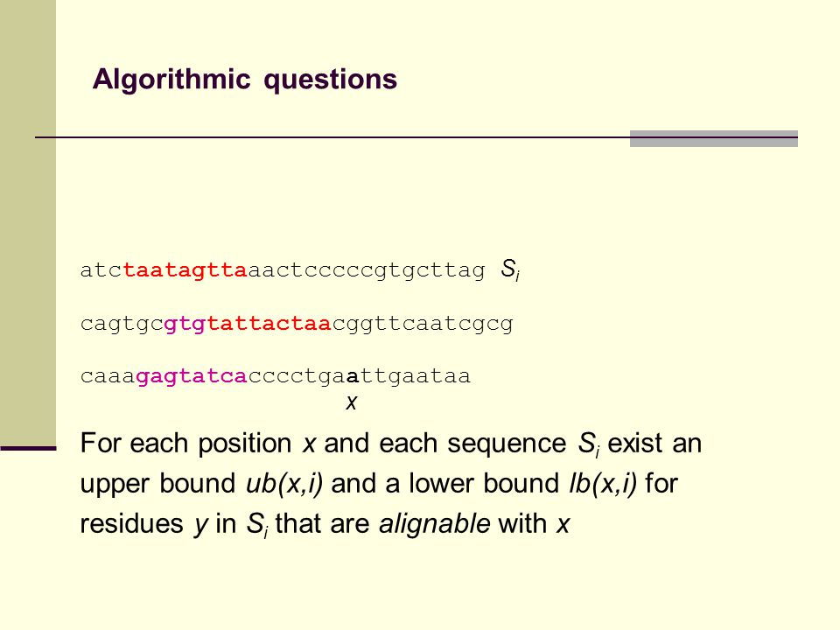Click the 'ttgaataa' ending of third sequence
840x630 pixels.
click(415, 376)
